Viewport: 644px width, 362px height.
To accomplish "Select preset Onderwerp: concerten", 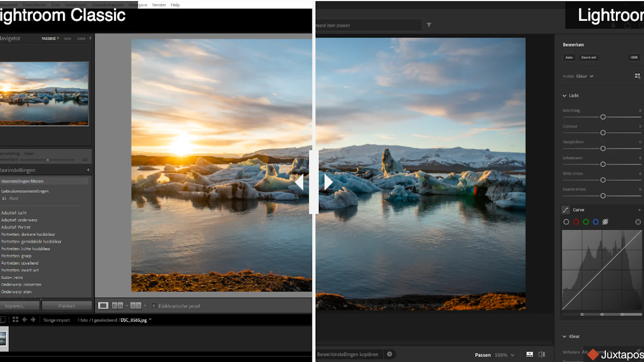I will [x=21, y=285].
